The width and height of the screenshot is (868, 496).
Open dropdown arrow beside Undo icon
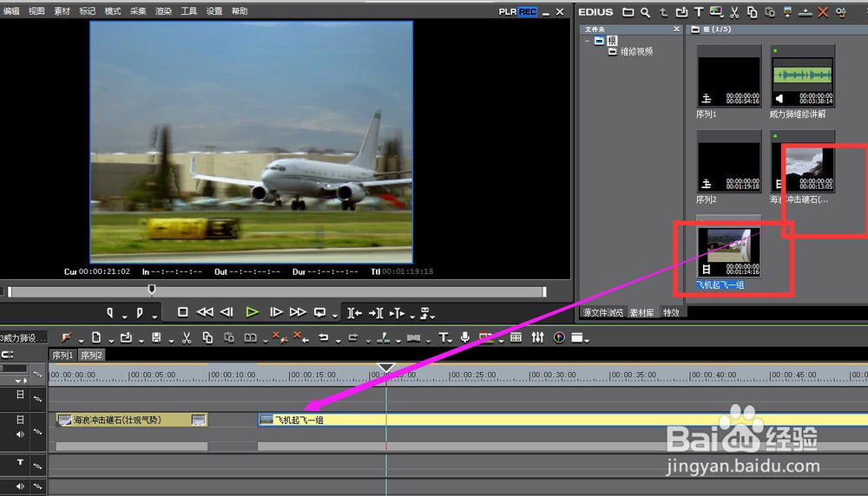339,341
